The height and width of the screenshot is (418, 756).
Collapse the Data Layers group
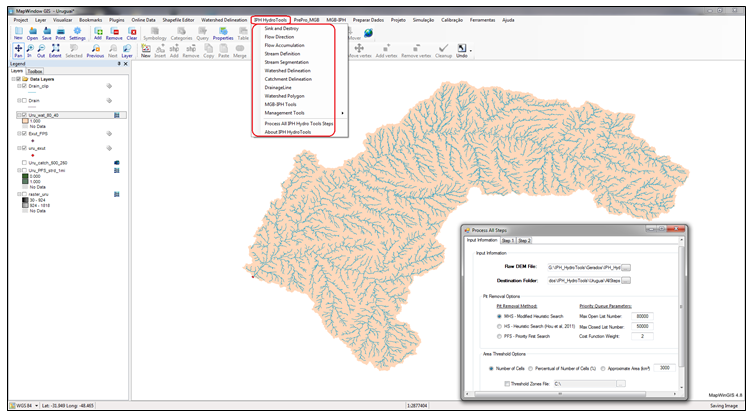click(14, 79)
